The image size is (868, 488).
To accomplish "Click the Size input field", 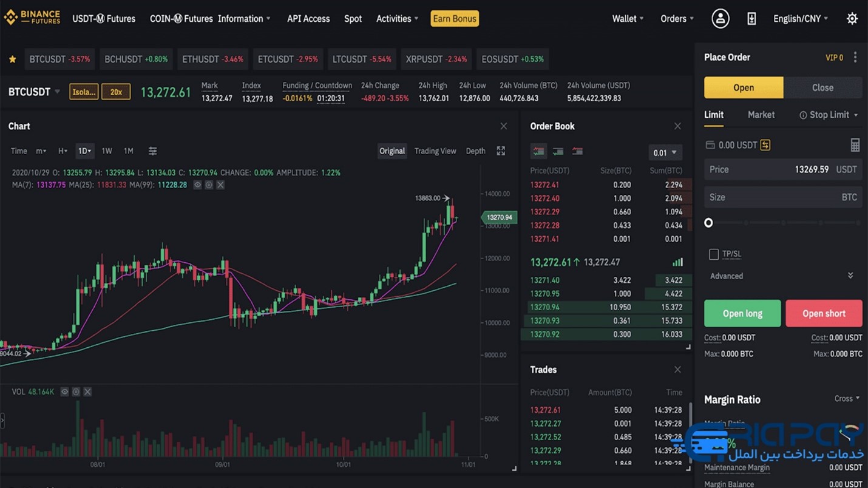I will click(783, 197).
